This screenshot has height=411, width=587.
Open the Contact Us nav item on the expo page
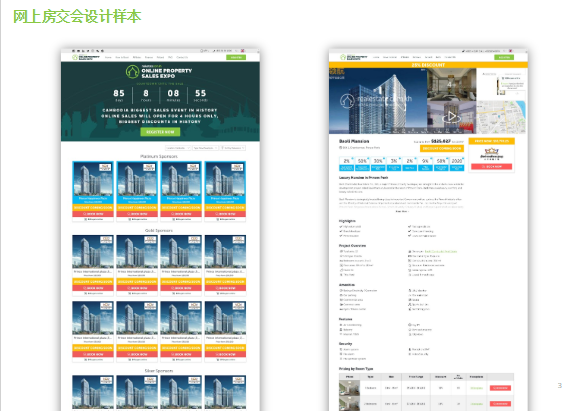click(x=182, y=58)
